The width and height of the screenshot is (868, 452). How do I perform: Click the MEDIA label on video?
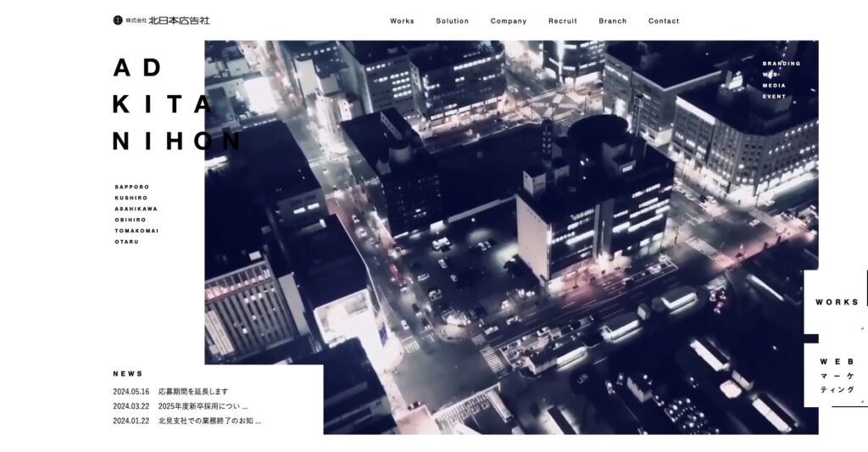774,86
